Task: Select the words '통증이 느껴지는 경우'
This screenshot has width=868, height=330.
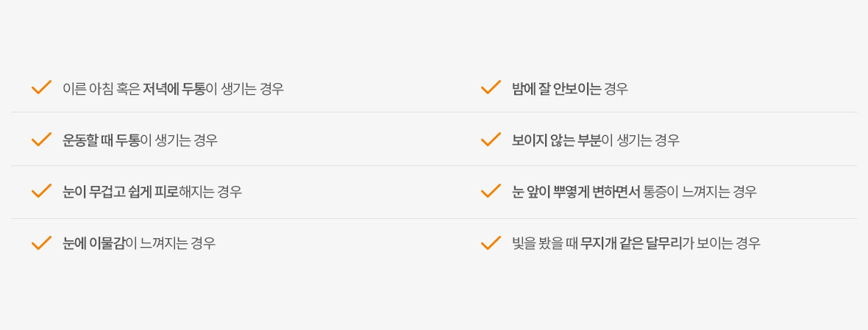Action: (x=700, y=192)
